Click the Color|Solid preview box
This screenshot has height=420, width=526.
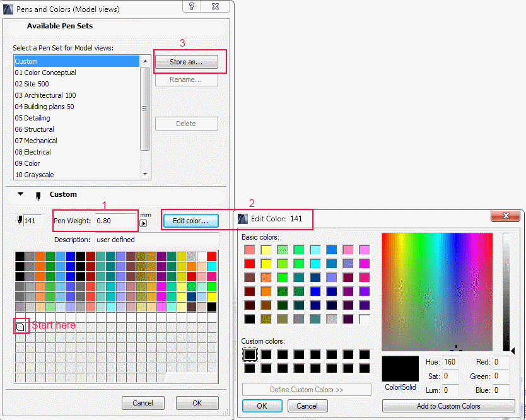[400, 369]
